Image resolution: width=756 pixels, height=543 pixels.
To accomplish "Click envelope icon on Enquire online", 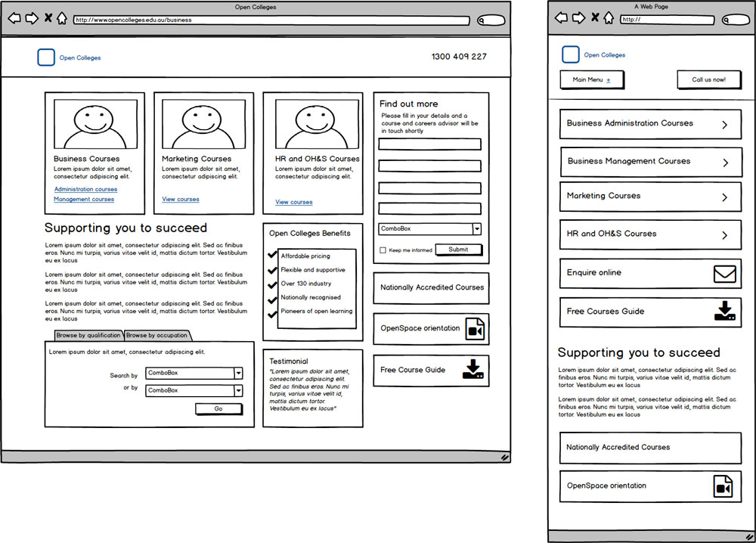I will [x=725, y=274].
